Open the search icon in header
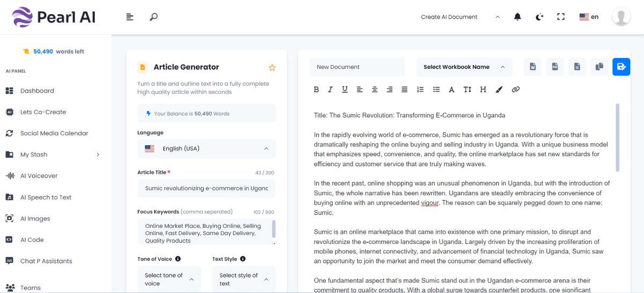 [153, 17]
